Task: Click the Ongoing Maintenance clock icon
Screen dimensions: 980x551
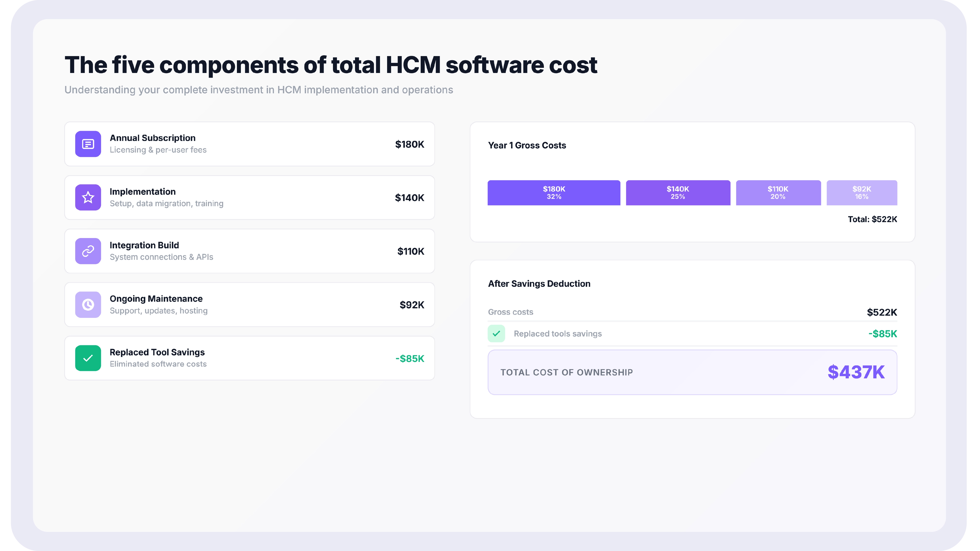Action: click(x=88, y=305)
